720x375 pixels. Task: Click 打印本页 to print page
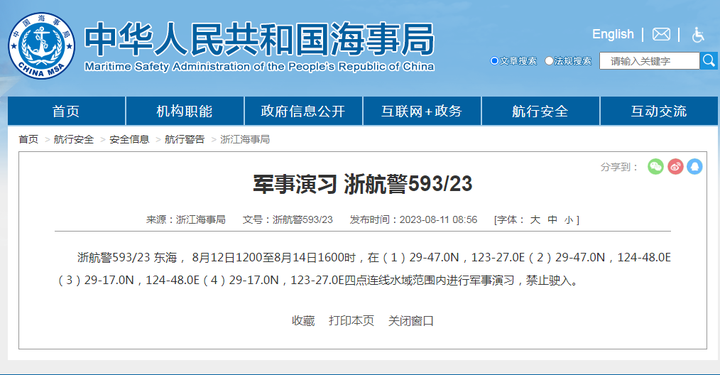(351, 320)
